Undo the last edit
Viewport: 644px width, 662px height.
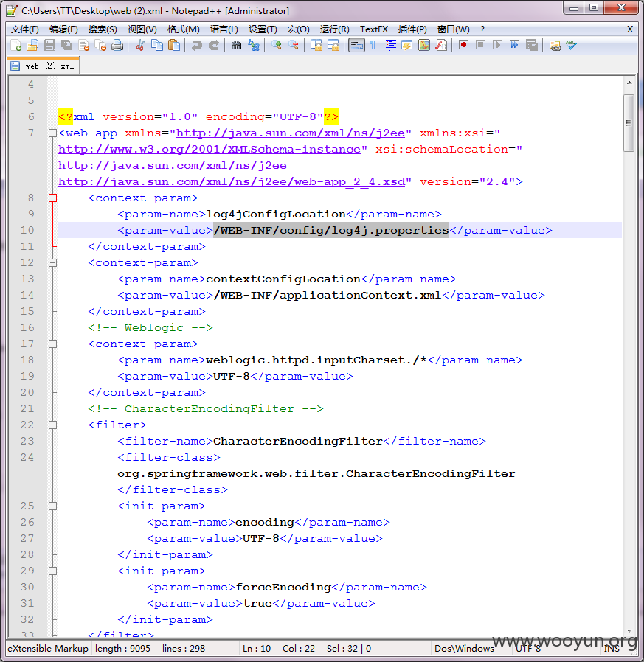[196, 45]
